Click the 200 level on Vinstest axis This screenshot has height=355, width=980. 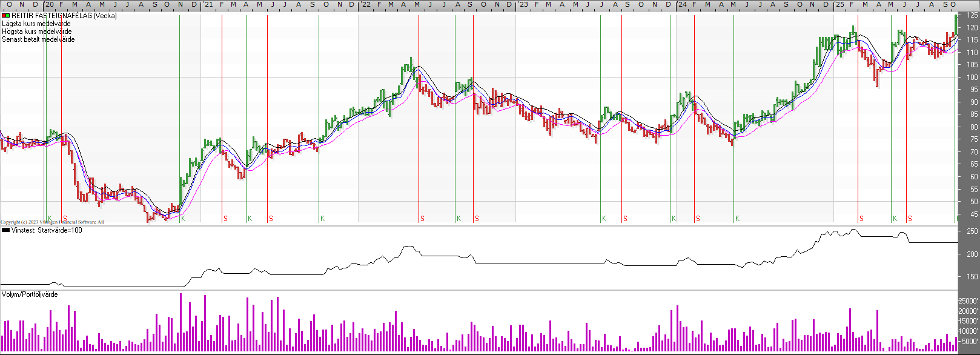(x=972, y=254)
